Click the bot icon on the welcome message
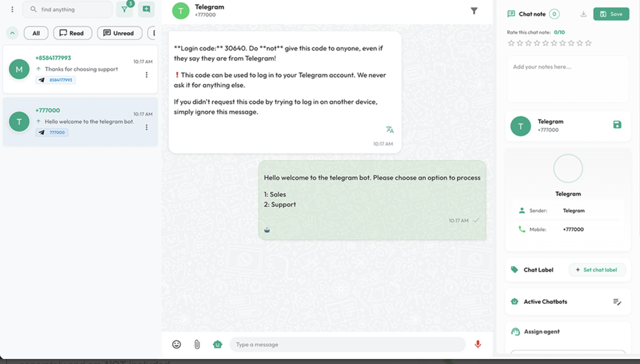Viewport: 640px width, 364px height. point(267,230)
